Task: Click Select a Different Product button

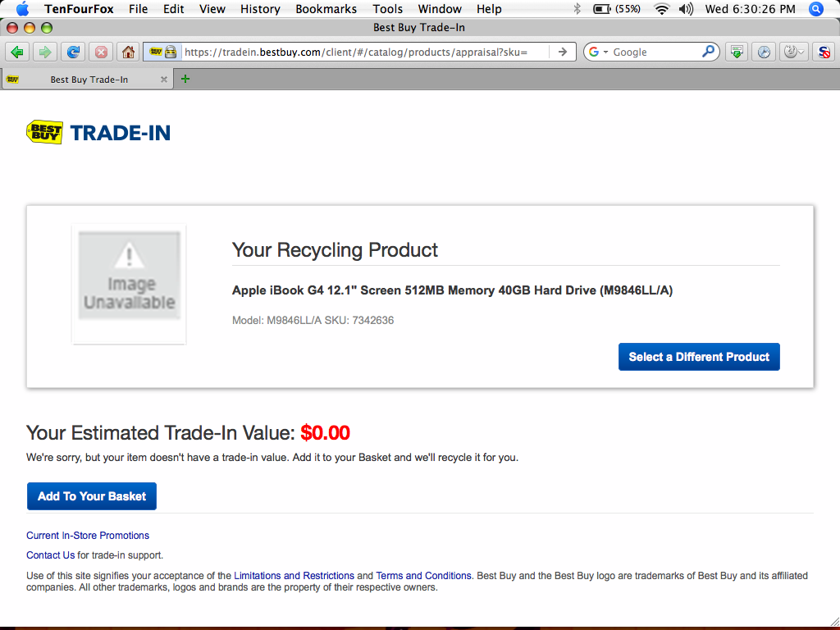Action: tap(699, 357)
